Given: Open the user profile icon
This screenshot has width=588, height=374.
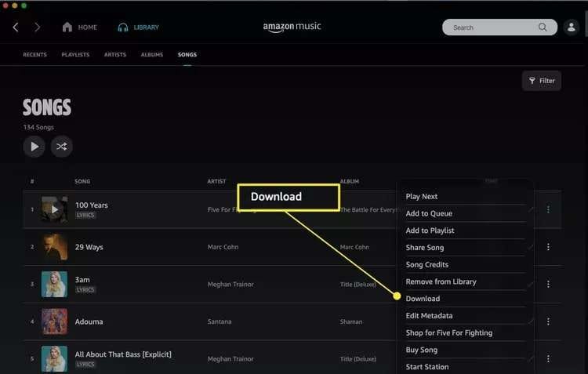Looking at the screenshot, I should [x=571, y=27].
